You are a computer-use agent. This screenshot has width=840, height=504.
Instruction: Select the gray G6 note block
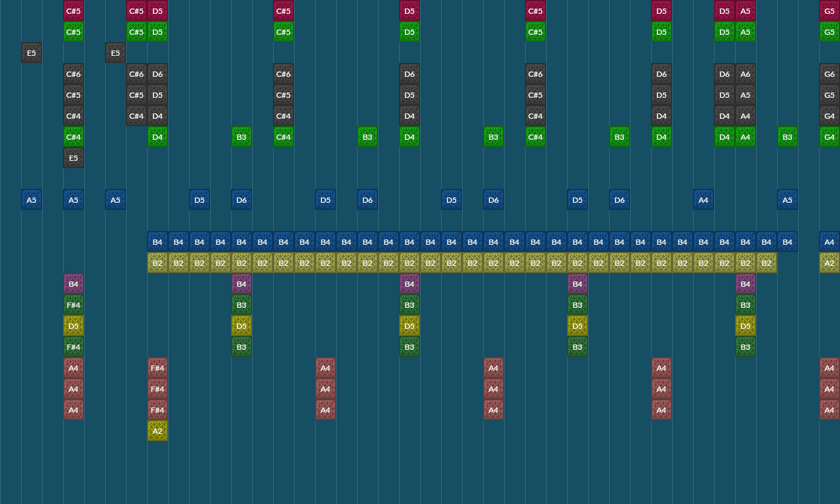click(829, 73)
